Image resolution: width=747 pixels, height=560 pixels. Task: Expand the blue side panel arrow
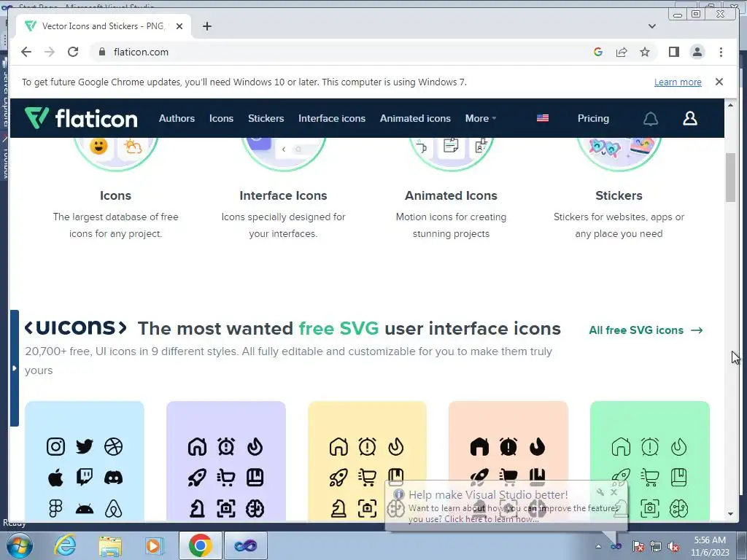click(x=15, y=368)
